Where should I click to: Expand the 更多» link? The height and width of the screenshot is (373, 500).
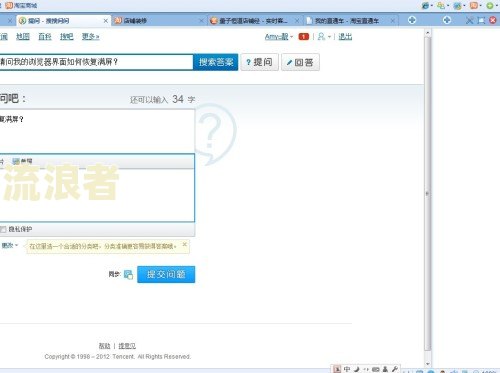point(91,36)
